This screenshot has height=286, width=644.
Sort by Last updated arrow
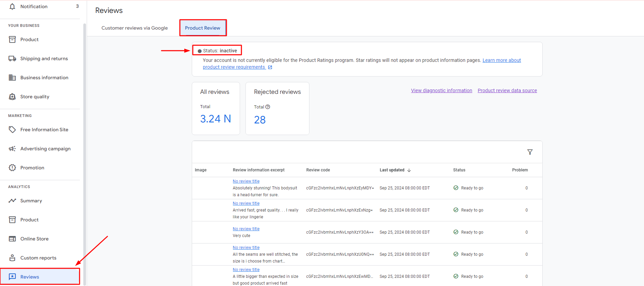[x=409, y=170]
